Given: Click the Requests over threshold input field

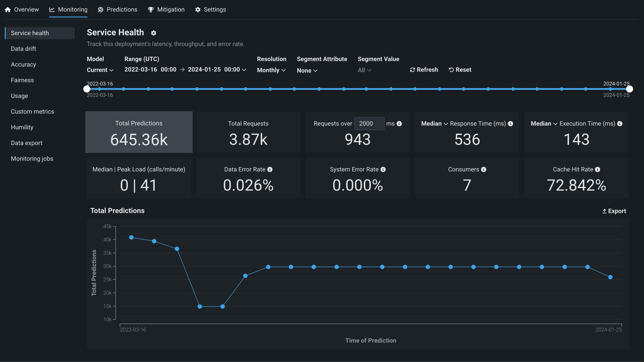Looking at the screenshot, I should coord(369,124).
